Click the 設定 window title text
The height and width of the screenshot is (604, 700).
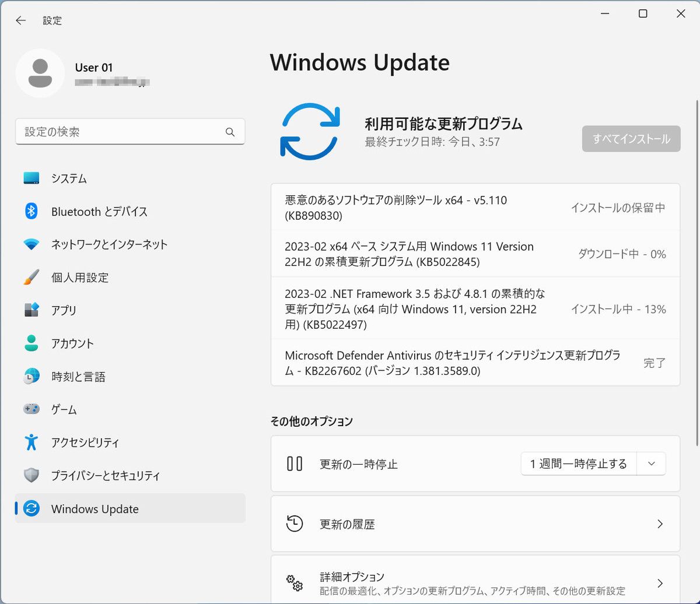pos(52,20)
